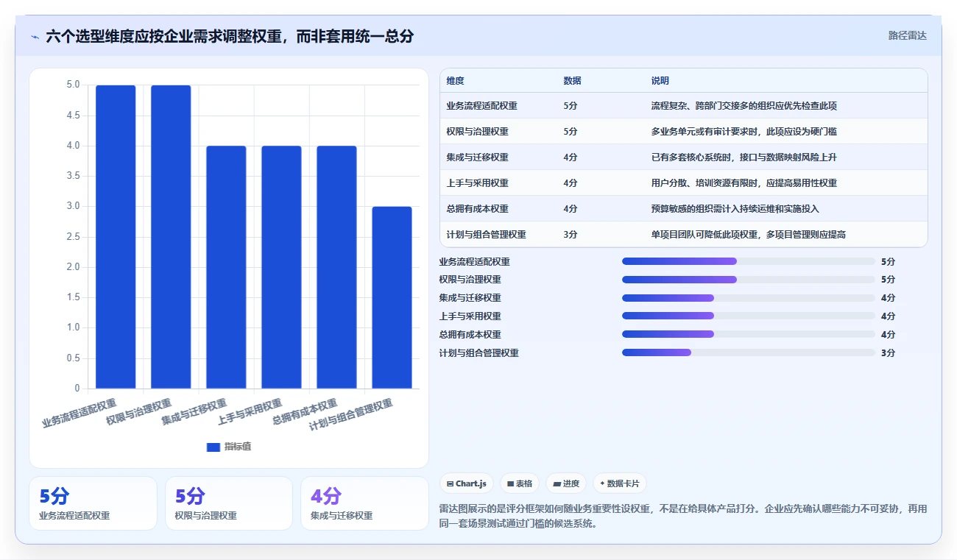Click the 计划与组合管理权重 bar in the chart
Screen dimensions: 957x560
[392, 297]
